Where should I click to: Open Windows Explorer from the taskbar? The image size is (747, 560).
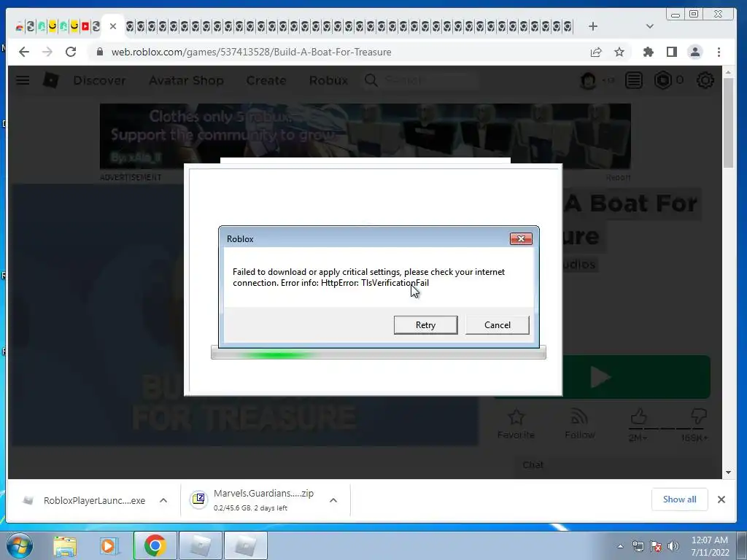[65, 545]
